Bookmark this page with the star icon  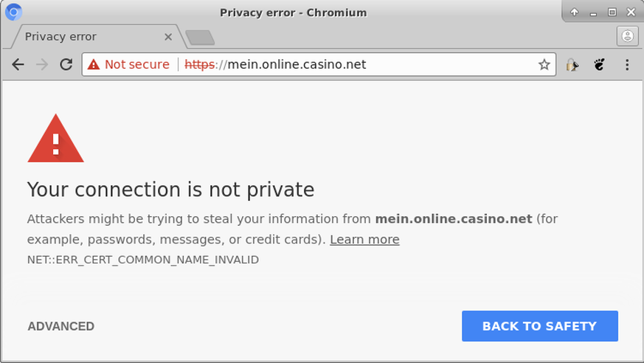(x=544, y=65)
